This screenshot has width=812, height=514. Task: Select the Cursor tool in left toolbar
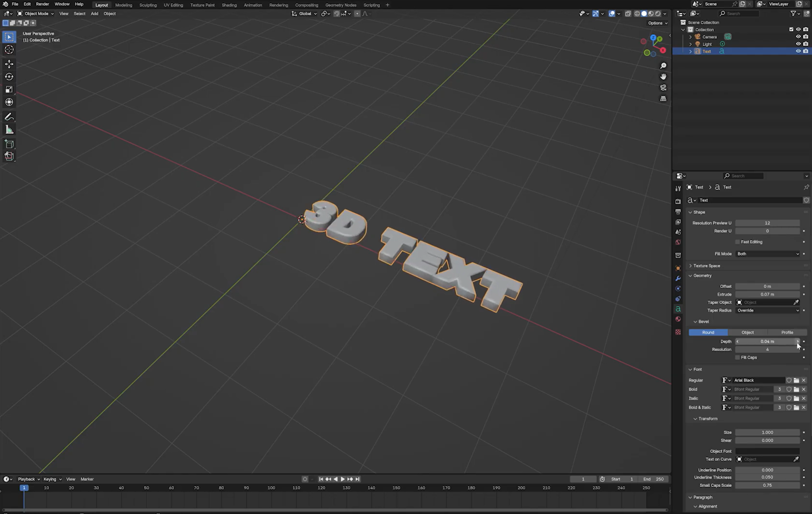pos(9,49)
